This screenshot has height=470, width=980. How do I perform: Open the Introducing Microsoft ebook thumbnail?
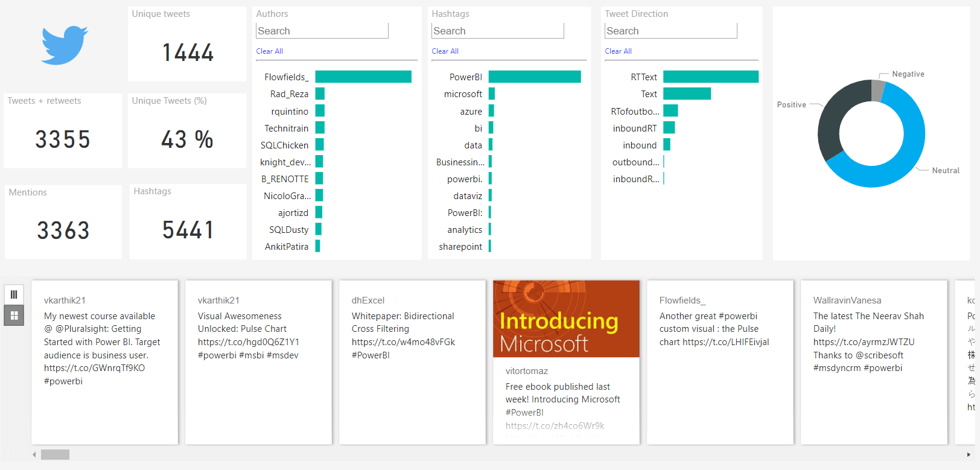tap(566, 319)
